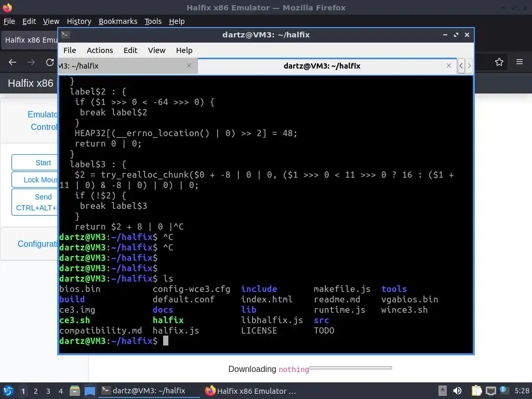Click the green 'halfix' executable name
Image resolution: width=532 pixels, height=399 pixels.
click(x=168, y=320)
